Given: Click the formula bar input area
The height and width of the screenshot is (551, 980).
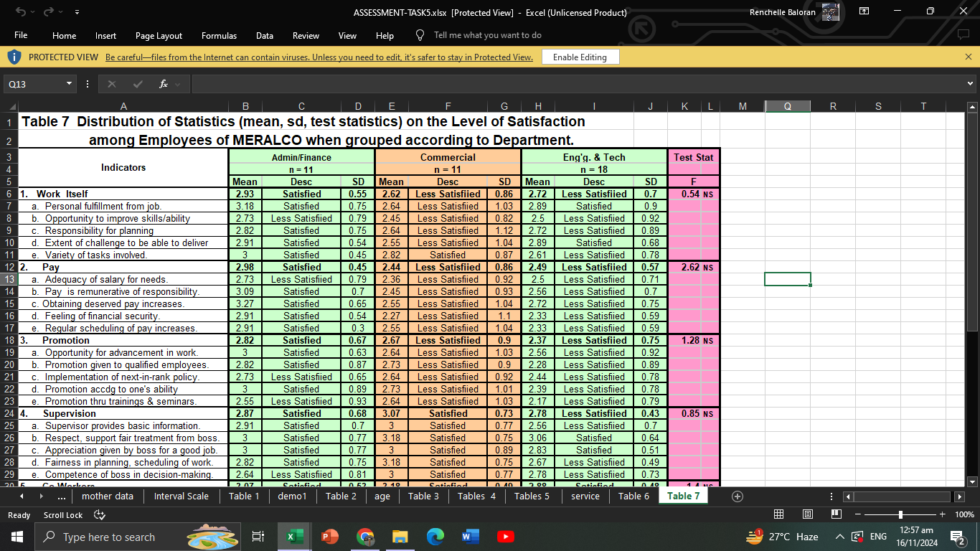Looking at the screenshot, I should 578,84.
